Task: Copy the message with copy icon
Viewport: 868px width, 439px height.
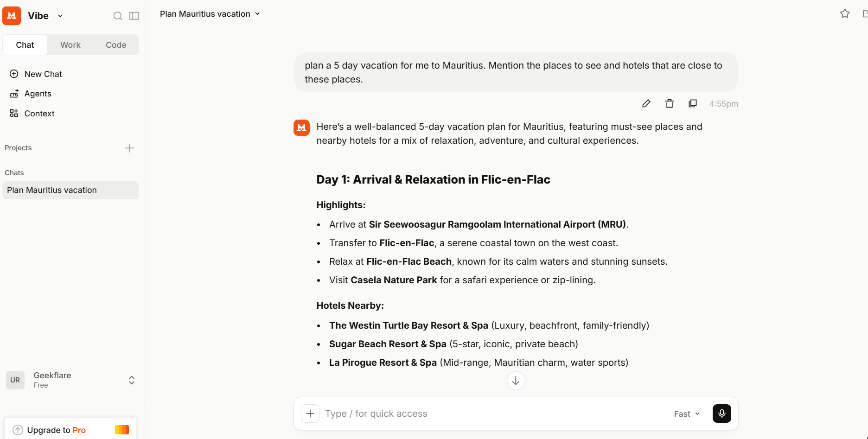Action: pyautogui.click(x=692, y=103)
